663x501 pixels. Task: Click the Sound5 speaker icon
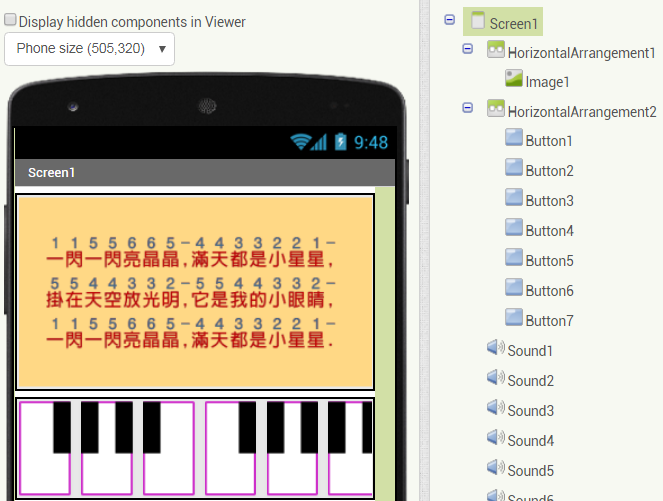click(x=496, y=468)
